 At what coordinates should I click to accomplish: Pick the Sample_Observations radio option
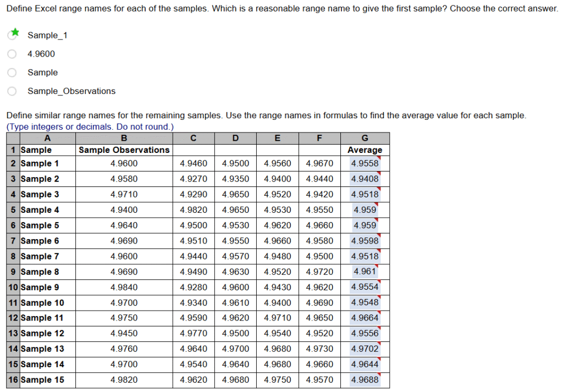pos(12,91)
